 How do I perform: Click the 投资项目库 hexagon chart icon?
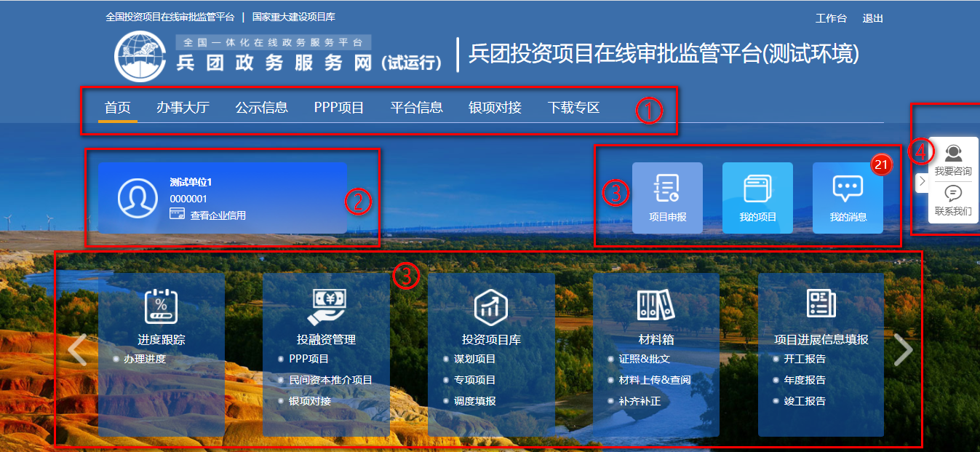point(491,306)
